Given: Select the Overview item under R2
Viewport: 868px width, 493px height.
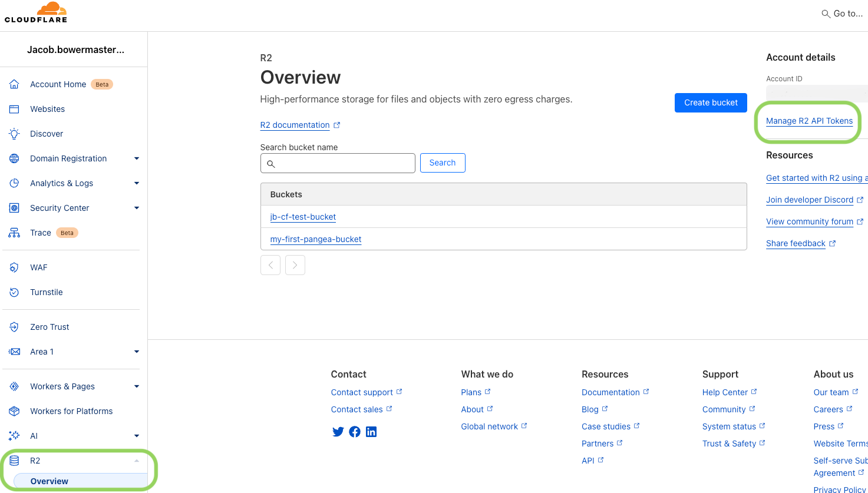Looking at the screenshot, I should tap(81, 481).
